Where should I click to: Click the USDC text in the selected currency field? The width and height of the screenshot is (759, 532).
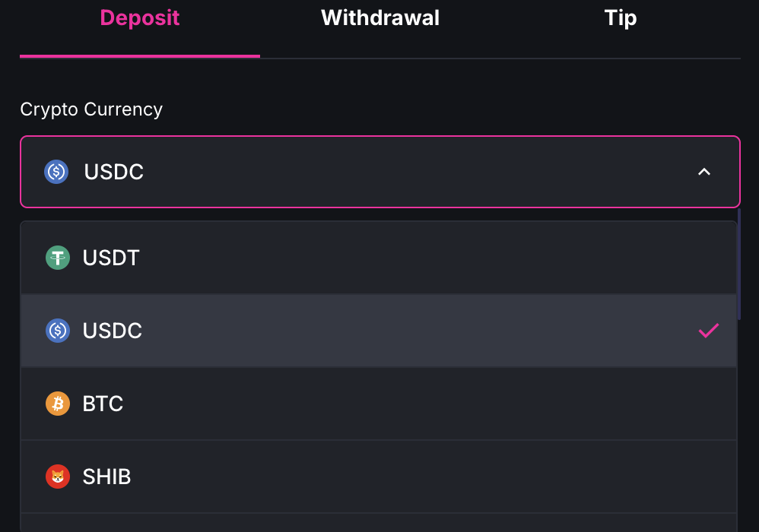pos(114,172)
